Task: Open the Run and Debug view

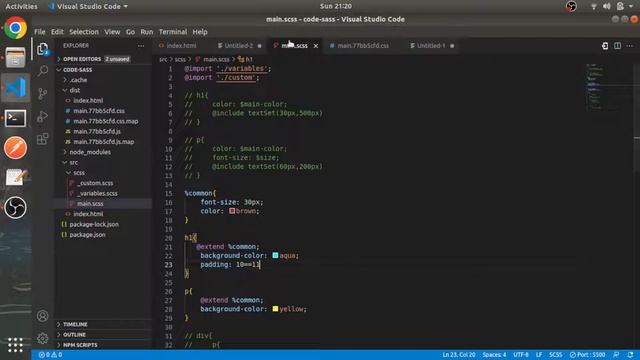Action: pos(42,116)
